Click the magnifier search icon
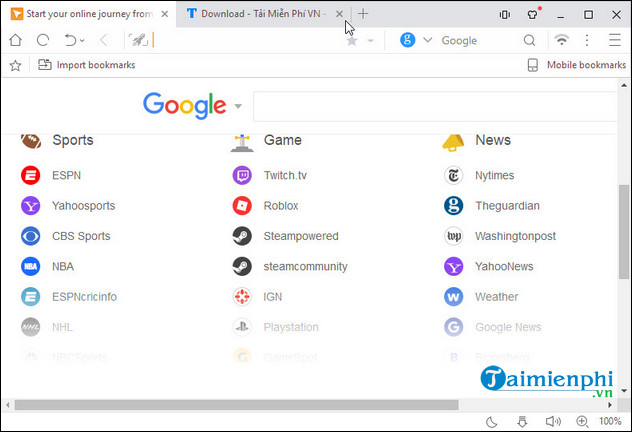 [529, 40]
